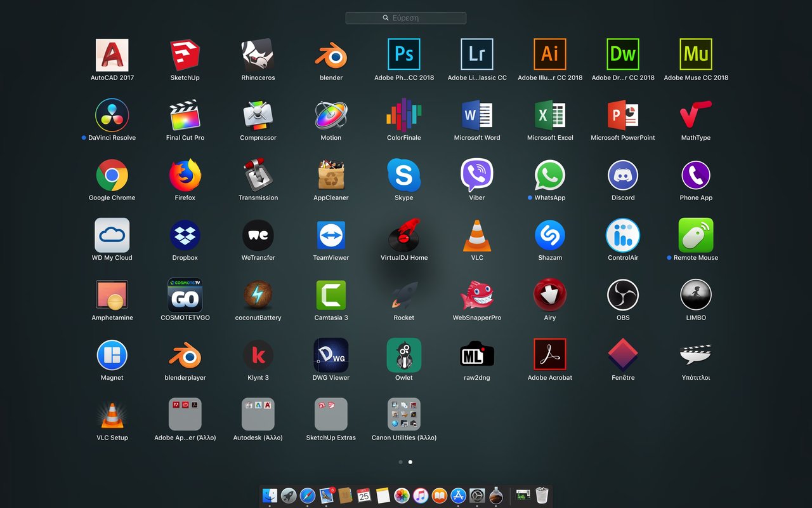Open Transmission app
The height and width of the screenshot is (508, 812).
258,175
